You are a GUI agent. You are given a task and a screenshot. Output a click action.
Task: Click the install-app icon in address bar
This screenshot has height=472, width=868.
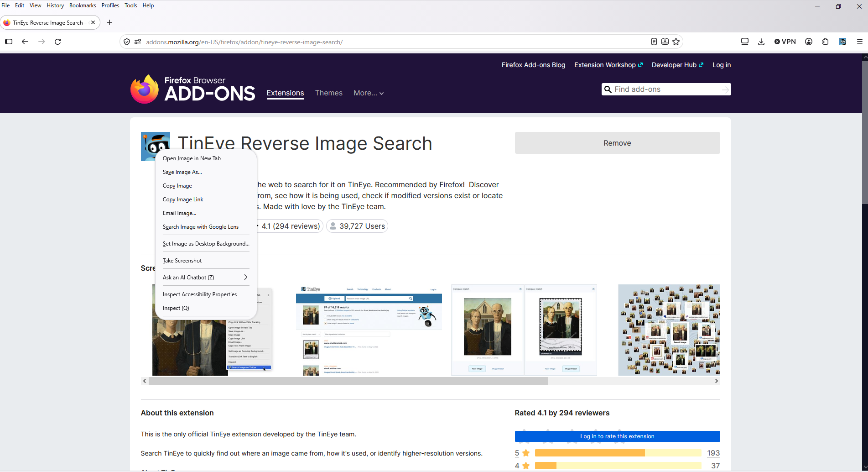coord(665,42)
